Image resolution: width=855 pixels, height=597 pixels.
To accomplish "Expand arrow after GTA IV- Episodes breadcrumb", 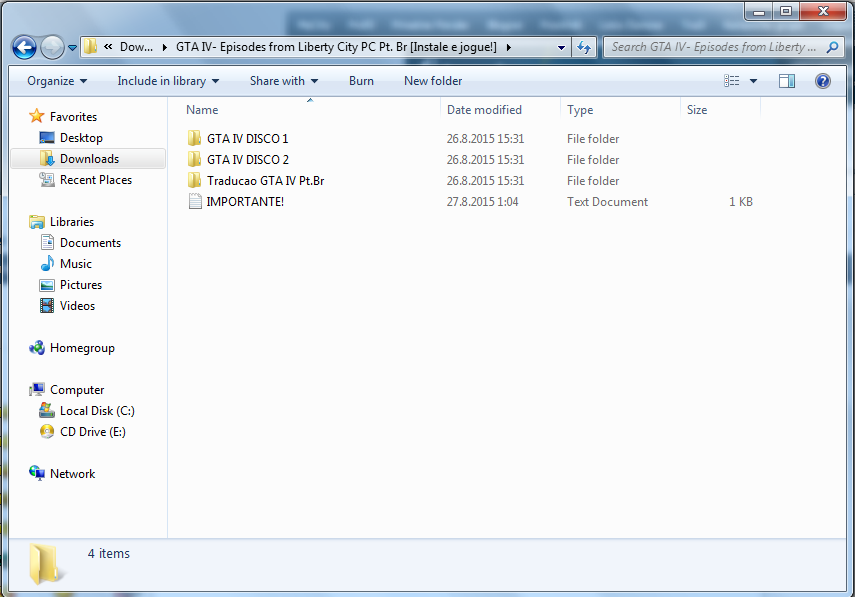I will (x=509, y=47).
